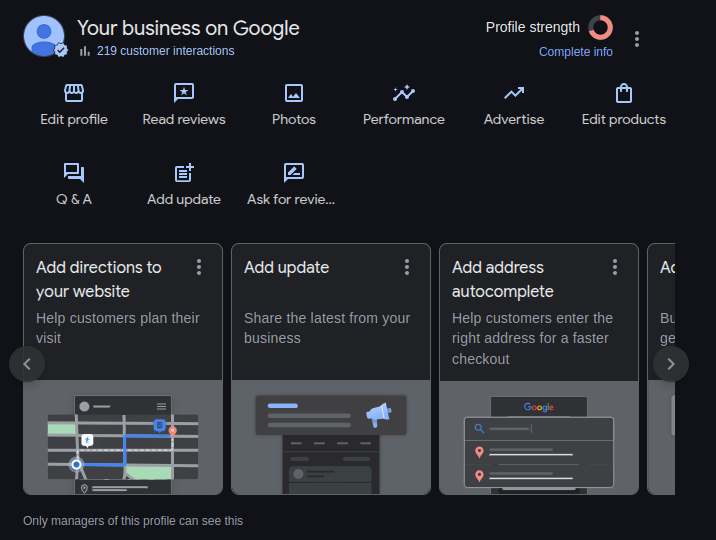Open 219 customer interactions link
Image resolution: width=716 pixels, height=540 pixels.
click(165, 51)
